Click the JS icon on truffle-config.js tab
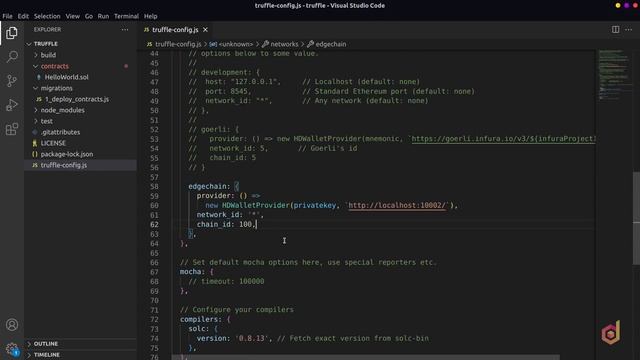This screenshot has height=360, width=640. click(147, 30)
